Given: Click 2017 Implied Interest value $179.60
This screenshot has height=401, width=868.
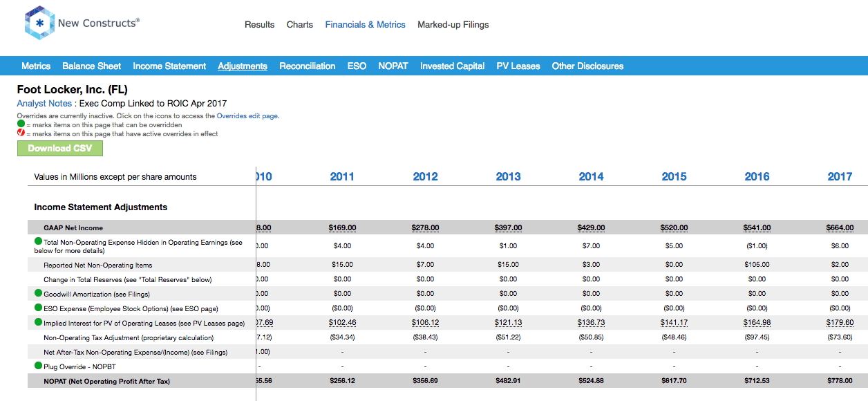Looking at the screenshot, I should point(840,323).
